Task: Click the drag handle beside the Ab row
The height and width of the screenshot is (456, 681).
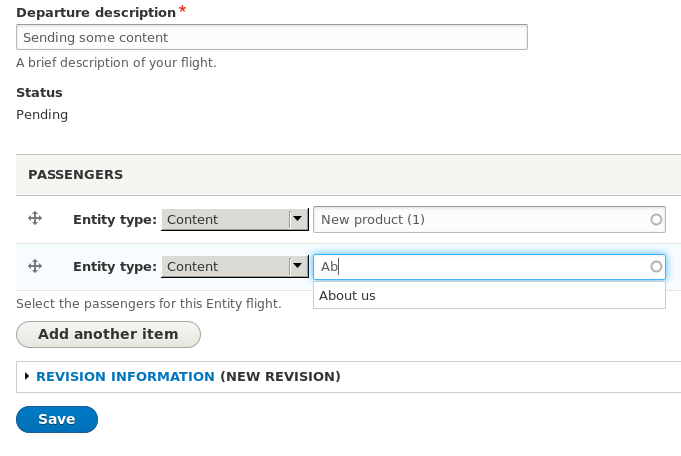Action: point(35,265)
